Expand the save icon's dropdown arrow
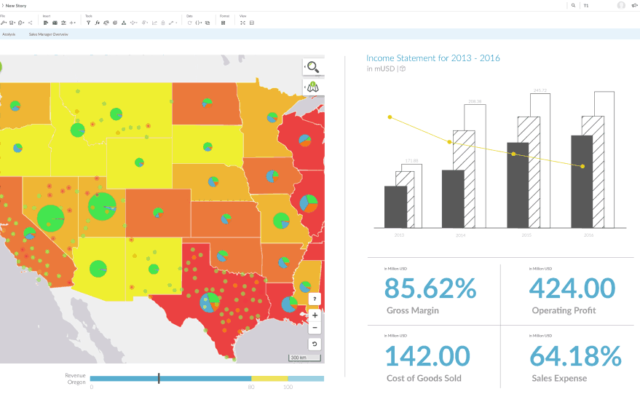Screen dimensions: 640x397 point(15,23)
